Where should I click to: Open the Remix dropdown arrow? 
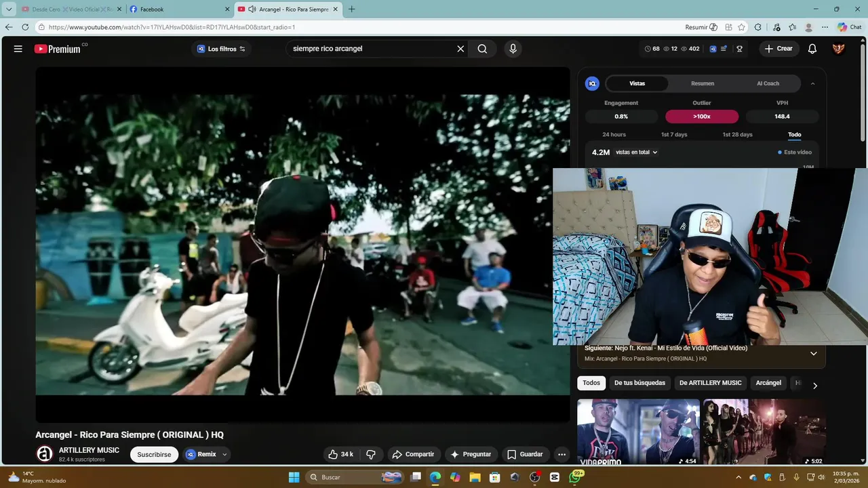[x=224, y=454]
